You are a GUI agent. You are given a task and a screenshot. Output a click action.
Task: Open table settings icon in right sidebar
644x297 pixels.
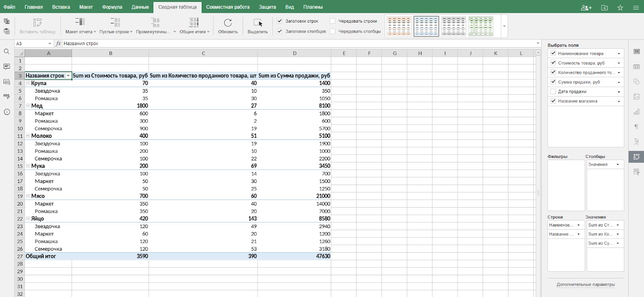(636, 66)
